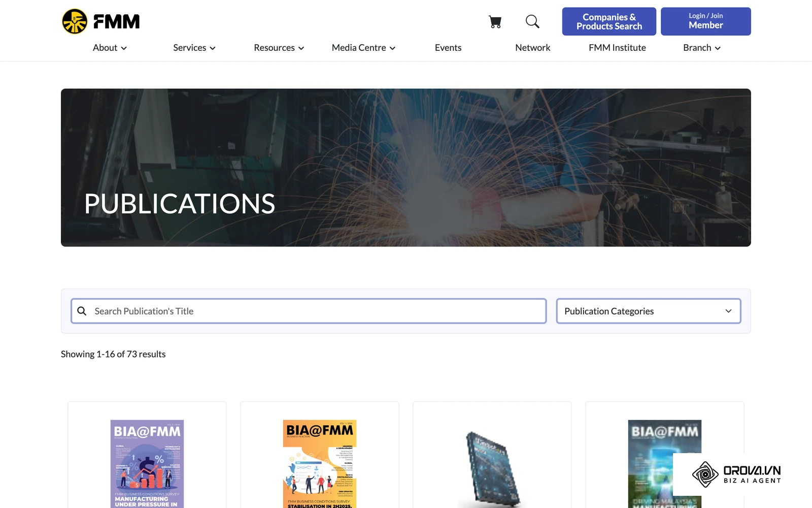
Task: Open the dark blue book publication thumbnail
Action: click(x=492, y=468)
